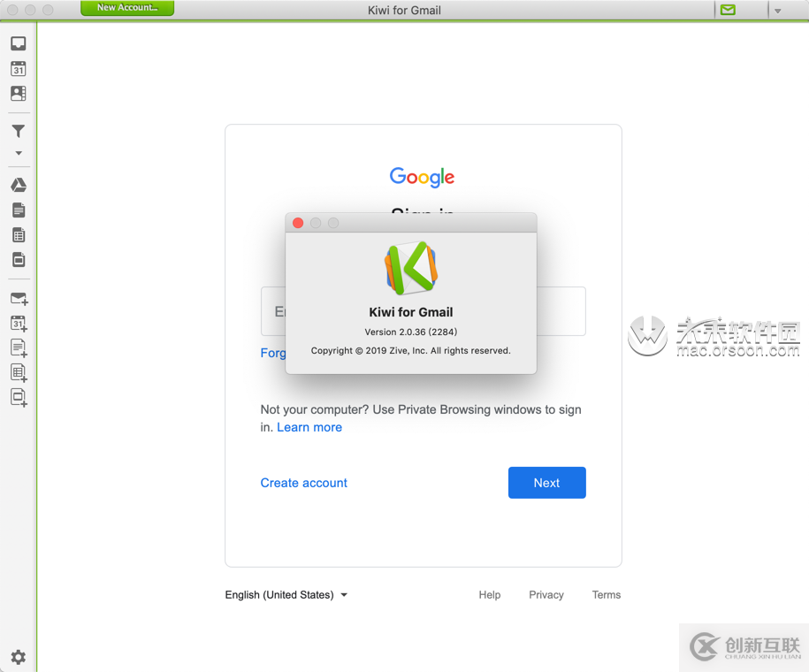Viewport: 809px width, 672px height.
Task: Create new calendar event icon
Action: [x=19, y=324]
